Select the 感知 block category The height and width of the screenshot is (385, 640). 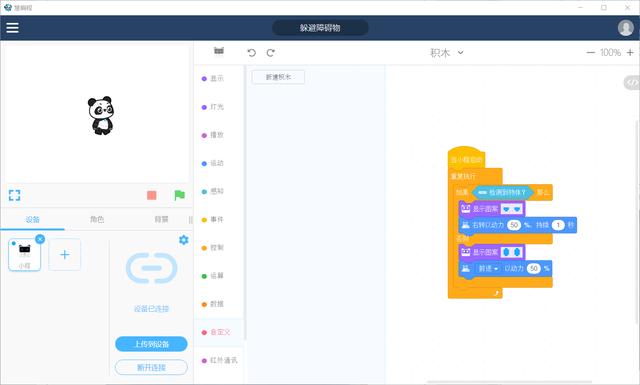213,191
